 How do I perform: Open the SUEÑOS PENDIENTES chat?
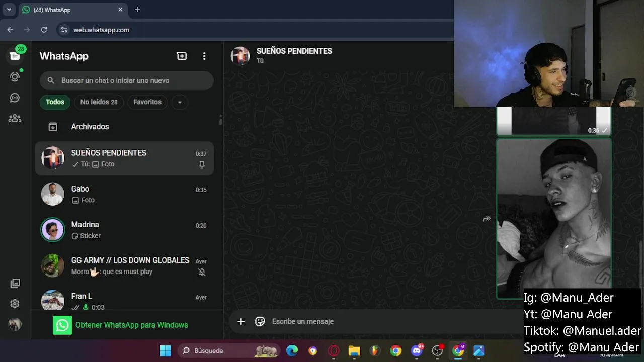(124, 158)
